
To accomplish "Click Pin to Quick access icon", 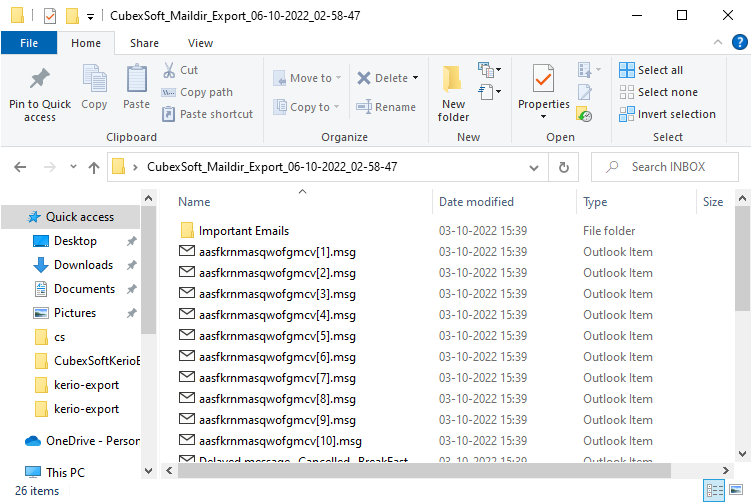I will 39,79.
